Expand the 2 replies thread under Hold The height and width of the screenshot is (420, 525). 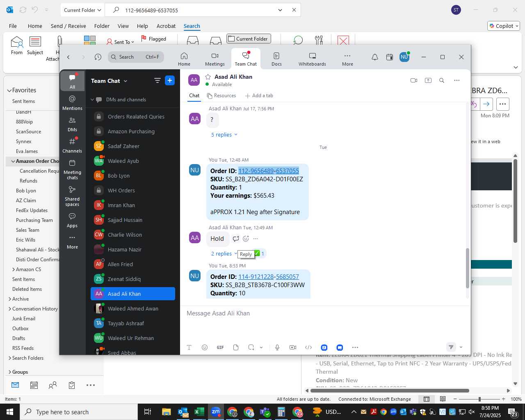224,253
